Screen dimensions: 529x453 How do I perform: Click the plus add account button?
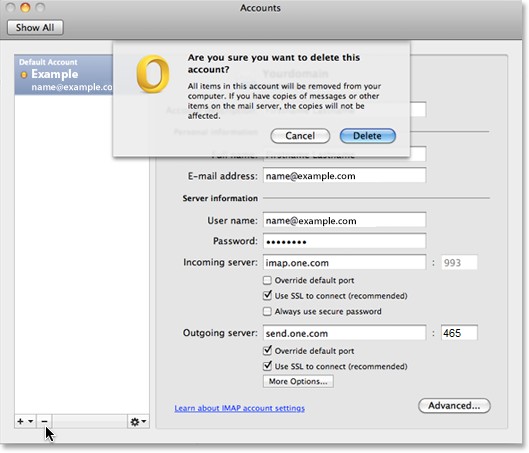(20, 421)
